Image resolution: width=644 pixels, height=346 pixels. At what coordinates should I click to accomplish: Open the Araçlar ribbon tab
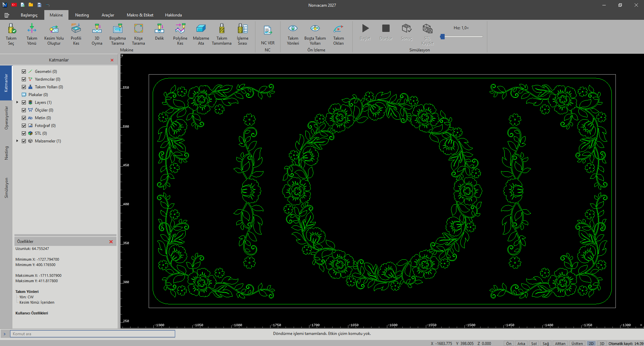pos(108,15)
